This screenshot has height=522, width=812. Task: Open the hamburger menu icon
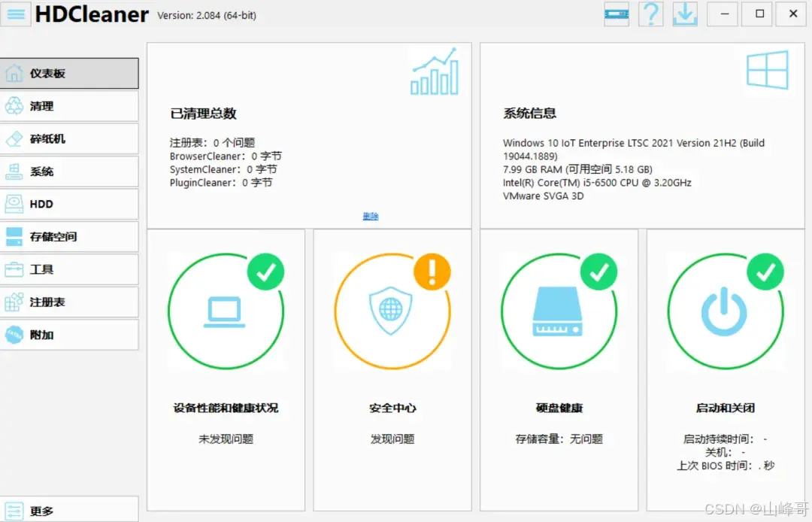pyautogui.click(x=16, y=14)
